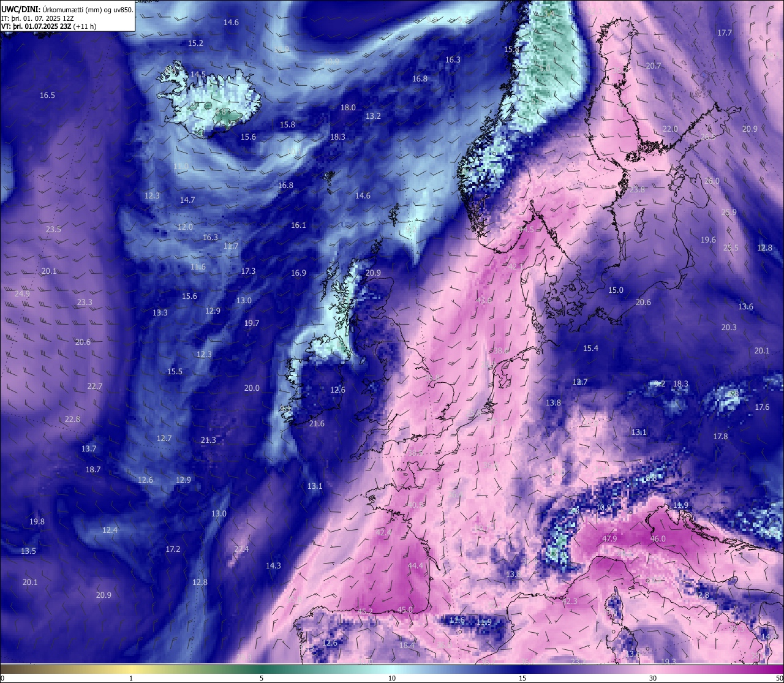Click the 11.7 reading

click(x=231, y=246)
